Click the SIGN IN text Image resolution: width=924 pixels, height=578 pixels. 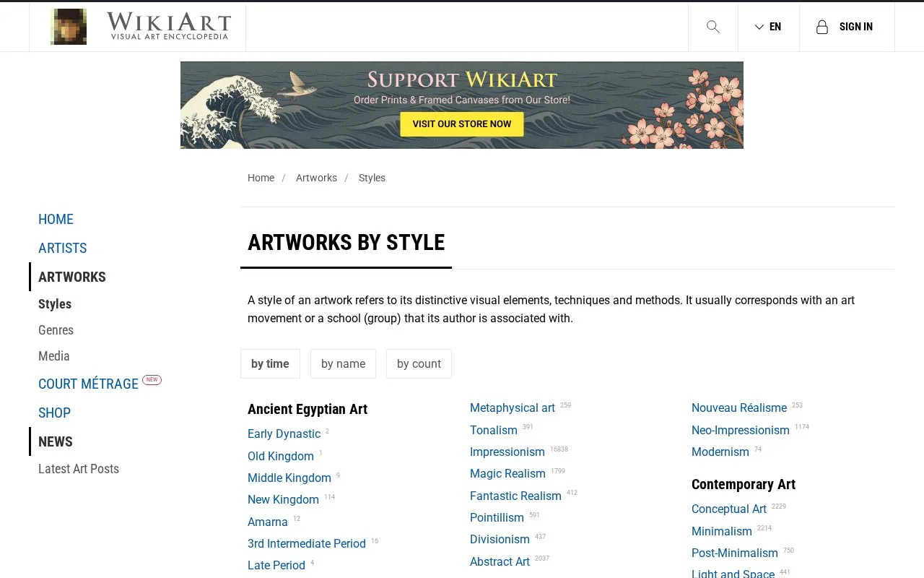click(x=856, y=27)
